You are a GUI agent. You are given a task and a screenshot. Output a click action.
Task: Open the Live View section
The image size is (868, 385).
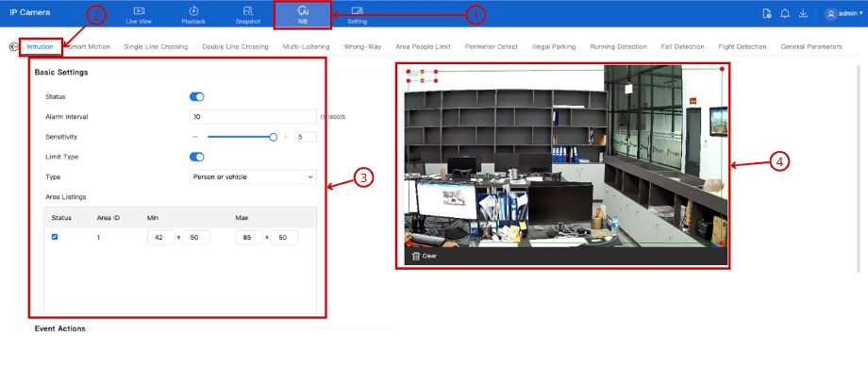(139, 15)
